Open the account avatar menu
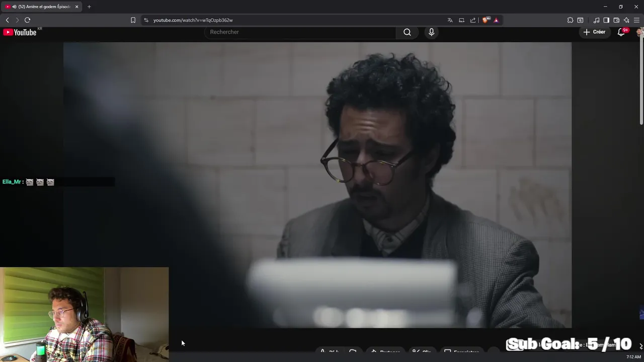The height and width of the screenshot is (362, 644). pyautogui.click(x=640, y=32)
